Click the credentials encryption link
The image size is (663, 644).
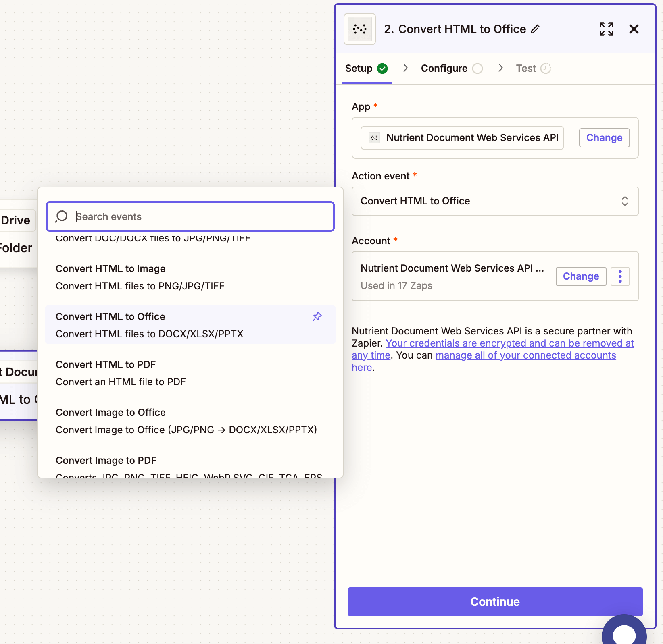(x=510, y=343)
